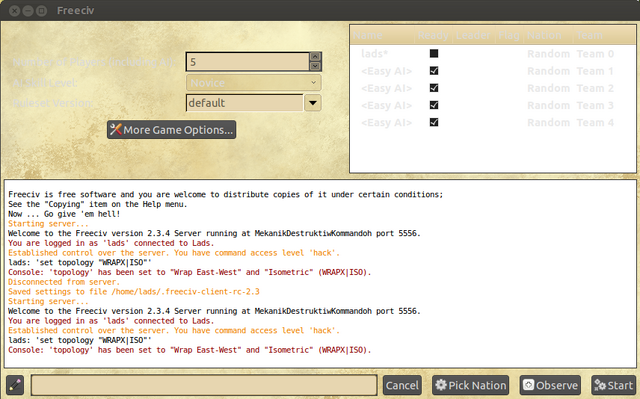Minimize the Freeciv window
The image size is (640, 399).
[x=28, y=11]
